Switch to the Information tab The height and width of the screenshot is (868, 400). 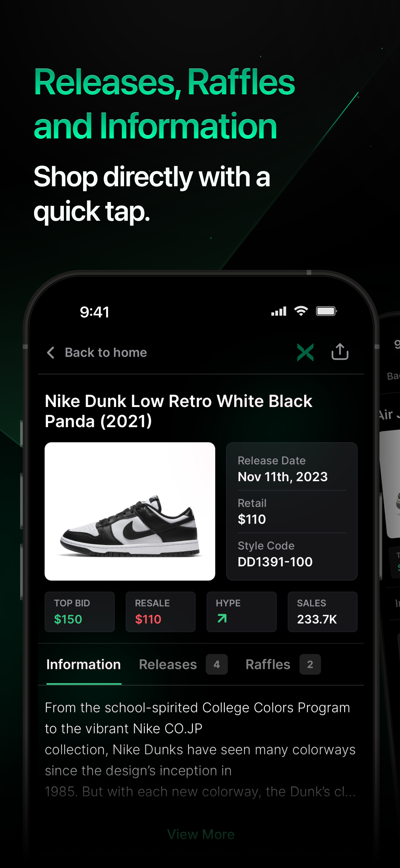click(x=83, y=664)
